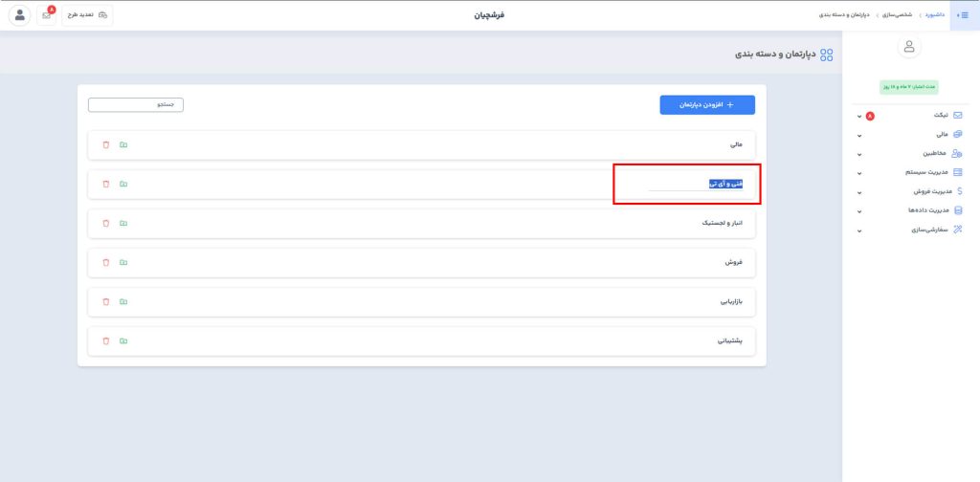Click the green folder icon in فروش row
980x482 pixels.
pos(123,263)
